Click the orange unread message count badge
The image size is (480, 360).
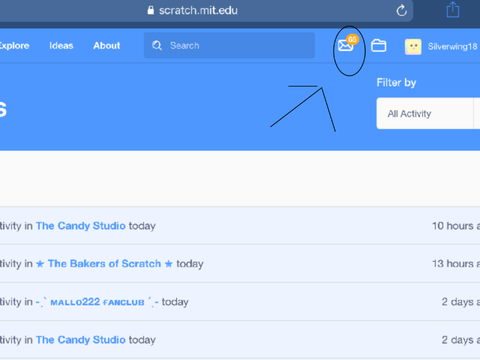(352, 39)
